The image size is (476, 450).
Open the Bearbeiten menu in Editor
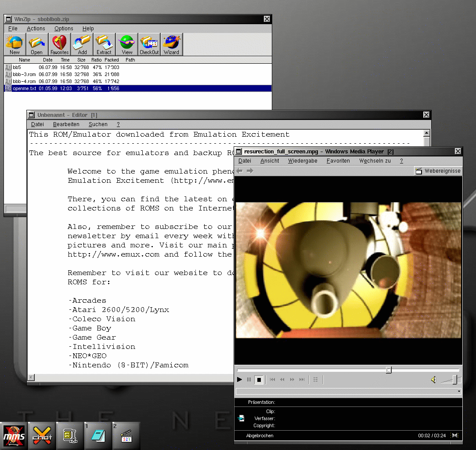66,124
